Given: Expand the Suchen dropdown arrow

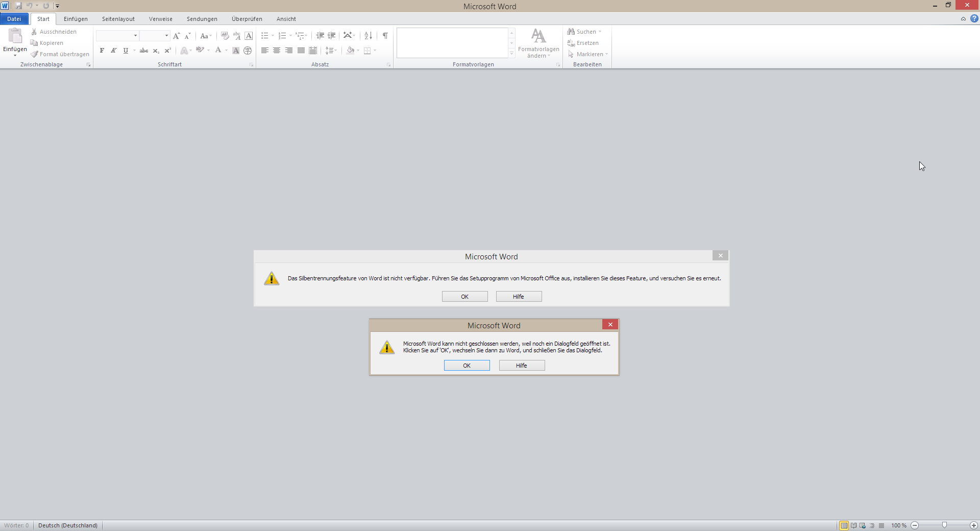Looking at the screenshot, I should [x=600, y=32].
